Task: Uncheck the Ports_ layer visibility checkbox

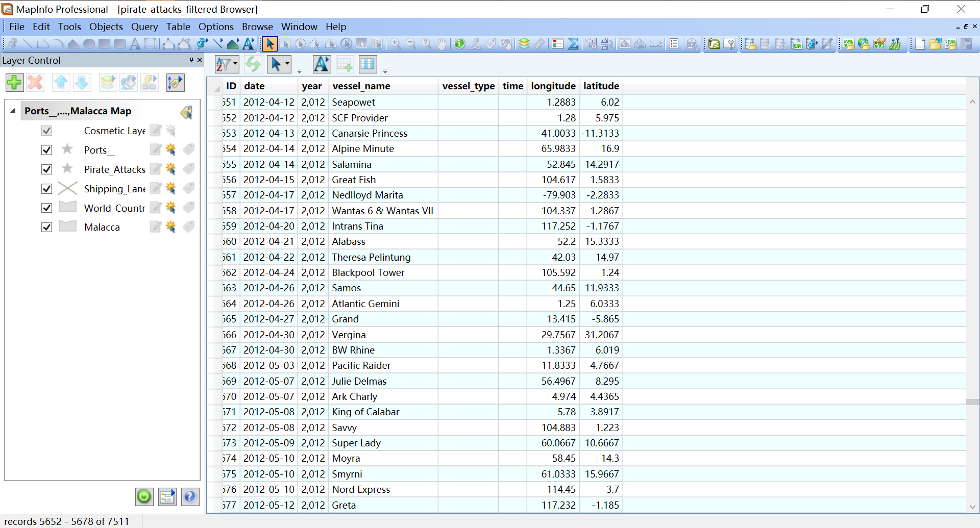Action: tap(46, 150)
